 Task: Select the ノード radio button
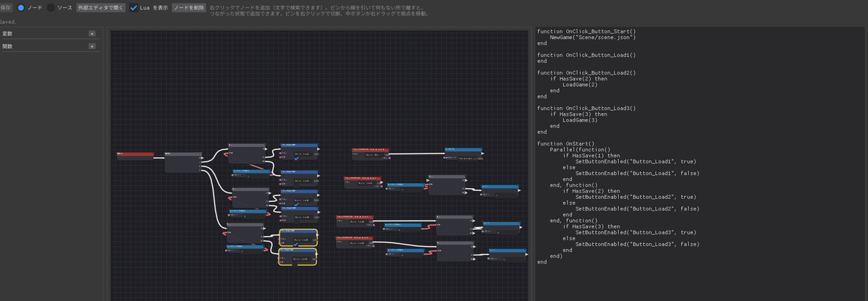21,8
